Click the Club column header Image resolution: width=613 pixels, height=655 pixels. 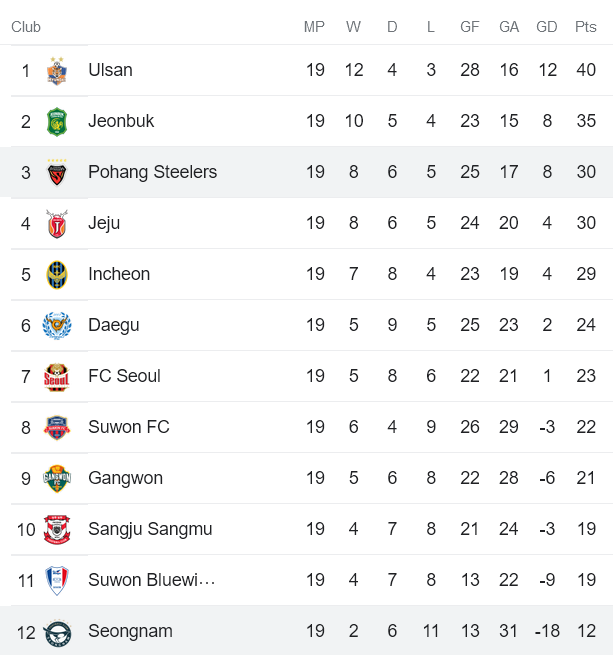pyautogui.click(x=26, y=27)
